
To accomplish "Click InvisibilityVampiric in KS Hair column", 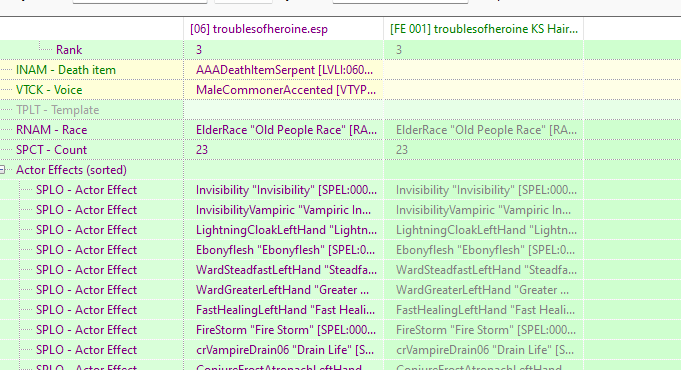I will pos(483,210).
